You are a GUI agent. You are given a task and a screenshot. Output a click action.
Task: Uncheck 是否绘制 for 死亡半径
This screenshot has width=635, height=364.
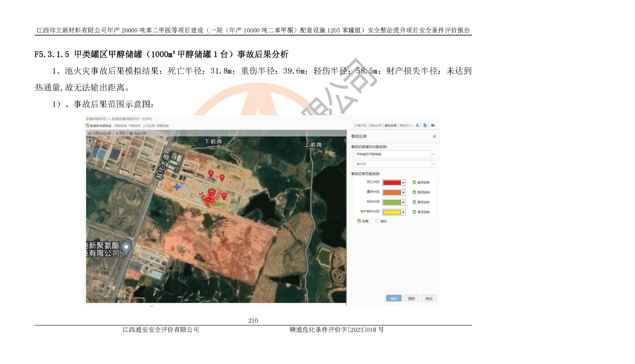pyautogui.click(x=414, y=182)
